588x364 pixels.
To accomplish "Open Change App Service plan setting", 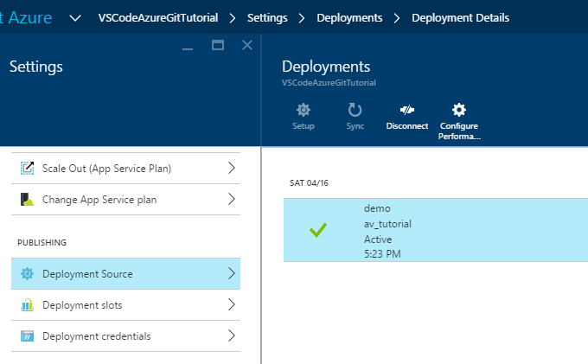I will click(125, 199).
